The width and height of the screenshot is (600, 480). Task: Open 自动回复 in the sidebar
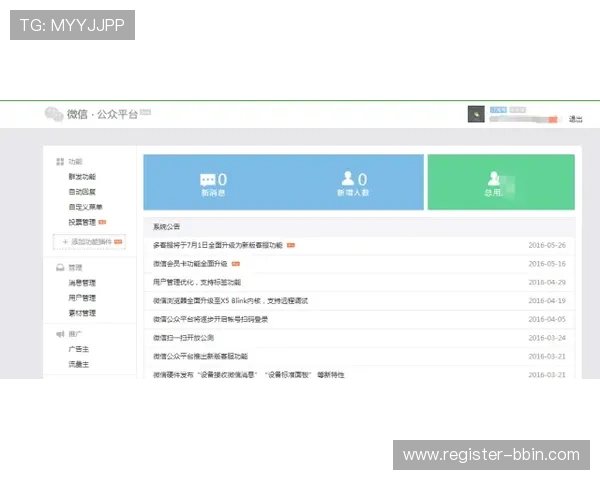click(82, 192)
